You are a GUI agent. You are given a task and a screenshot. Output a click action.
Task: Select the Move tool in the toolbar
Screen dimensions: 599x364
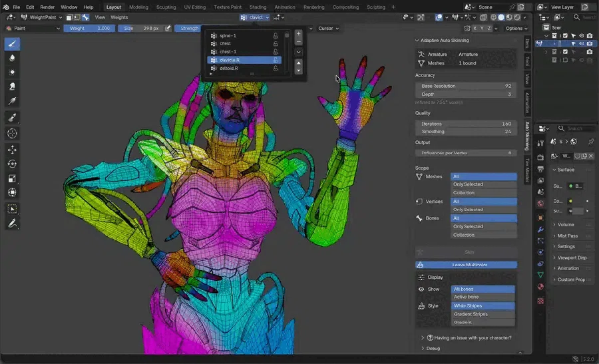[x=12, y=149]
